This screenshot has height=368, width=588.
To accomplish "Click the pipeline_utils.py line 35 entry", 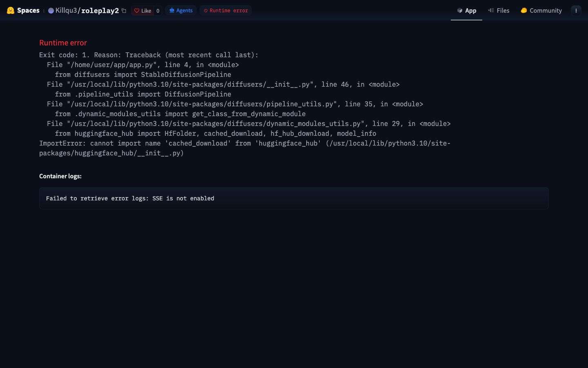I will (235, 104).
